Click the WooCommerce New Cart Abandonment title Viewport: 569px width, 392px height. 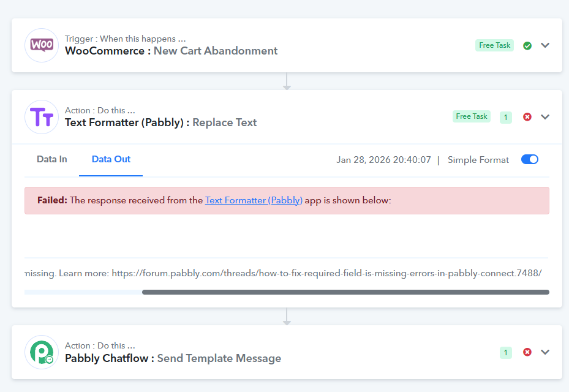point(171,51)
